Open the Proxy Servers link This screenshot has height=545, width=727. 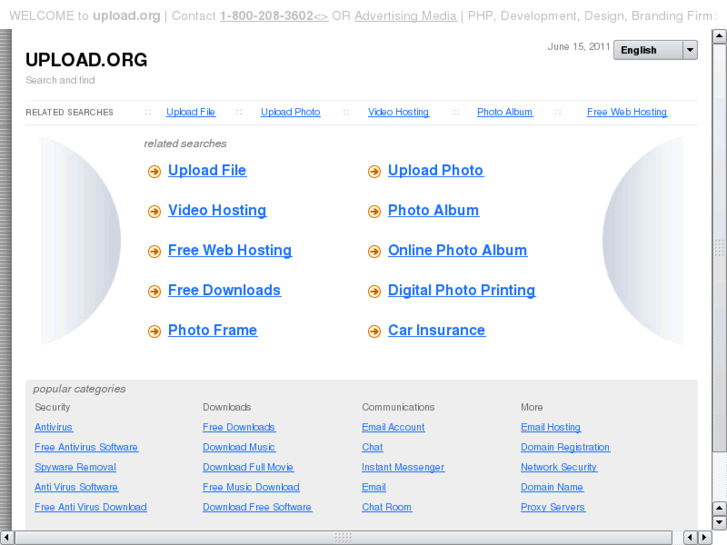553,507
